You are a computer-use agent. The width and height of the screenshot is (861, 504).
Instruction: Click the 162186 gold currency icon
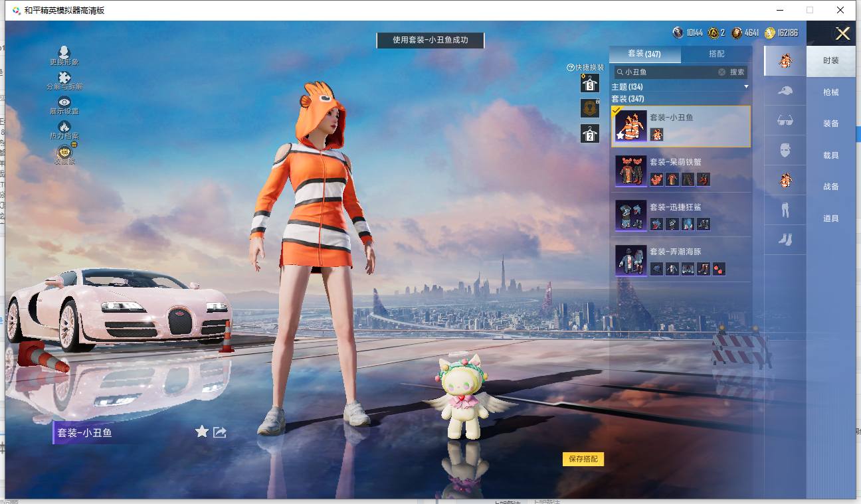(769, 33)
